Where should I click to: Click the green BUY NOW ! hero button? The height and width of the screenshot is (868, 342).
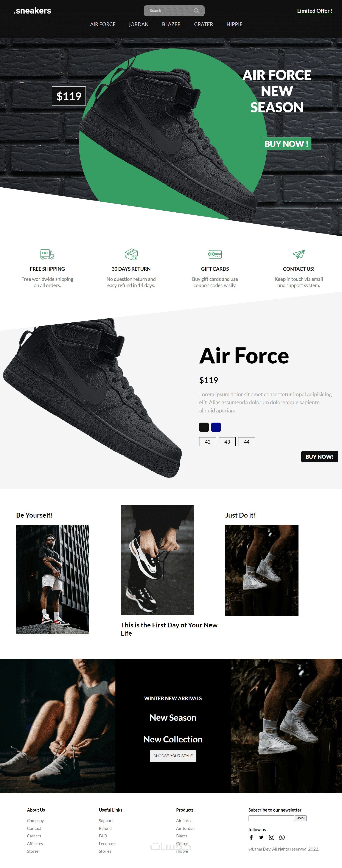tap(286, 144)
